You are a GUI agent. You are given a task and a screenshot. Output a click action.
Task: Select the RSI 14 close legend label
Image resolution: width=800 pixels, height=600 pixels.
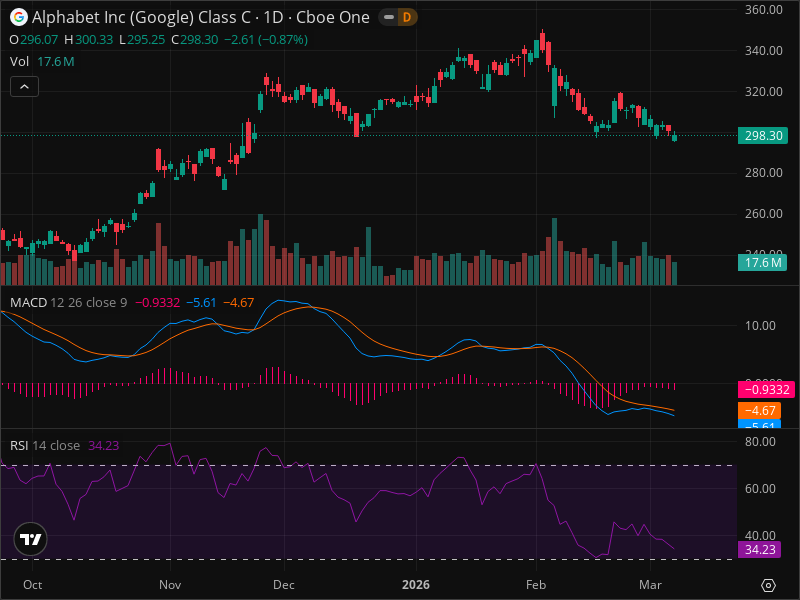(x=45, y=445)
